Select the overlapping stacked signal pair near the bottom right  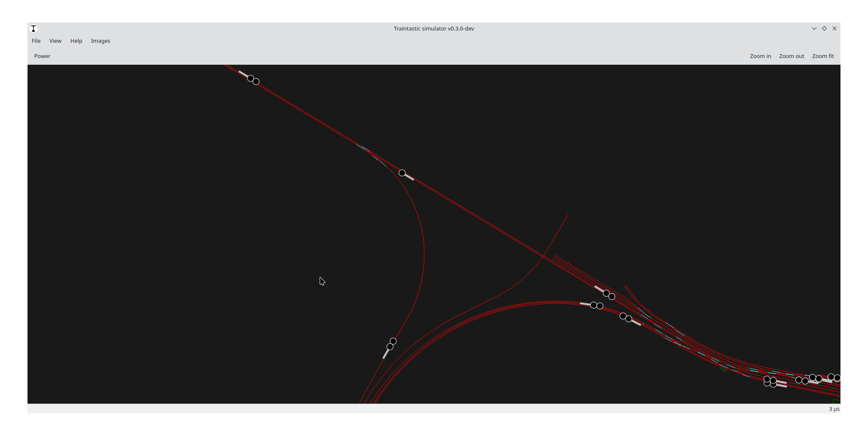click(770, 382)
